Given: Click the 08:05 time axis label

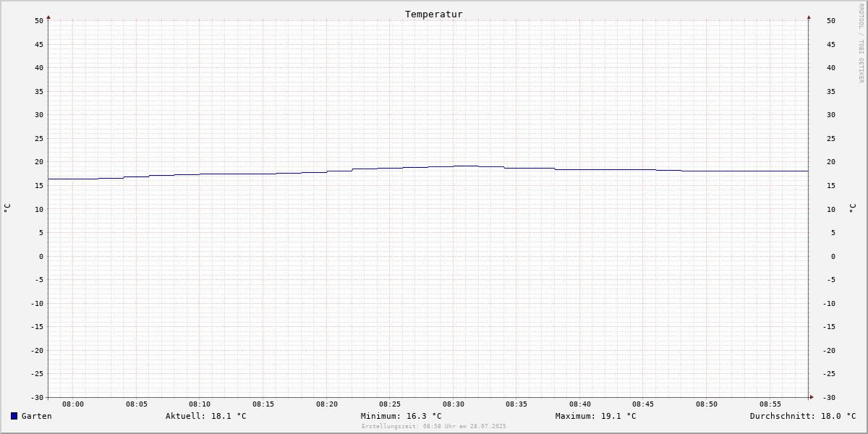Looking at the screenshot, I should 137,404.
